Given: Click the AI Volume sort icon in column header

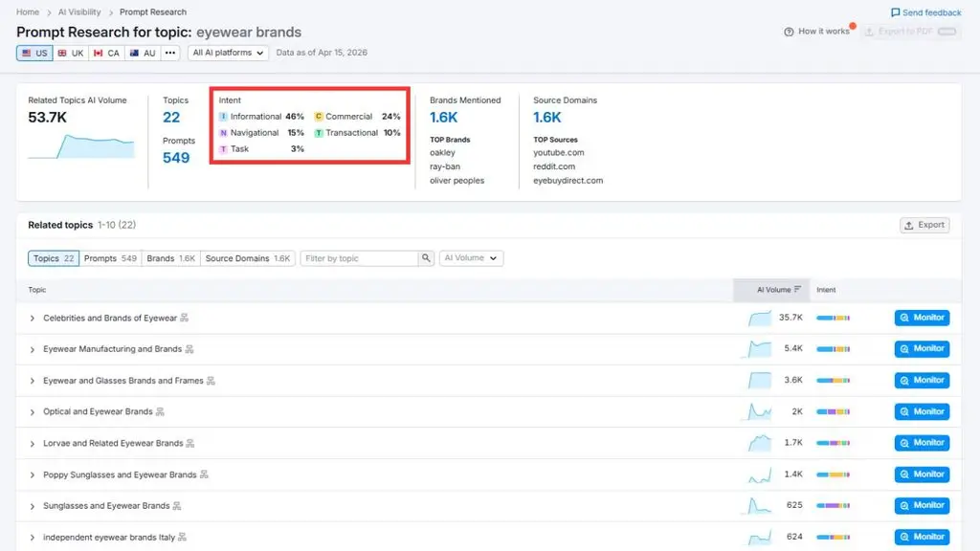Looking at the screenshot, I should pyautogui.click(x=797, y=289).
